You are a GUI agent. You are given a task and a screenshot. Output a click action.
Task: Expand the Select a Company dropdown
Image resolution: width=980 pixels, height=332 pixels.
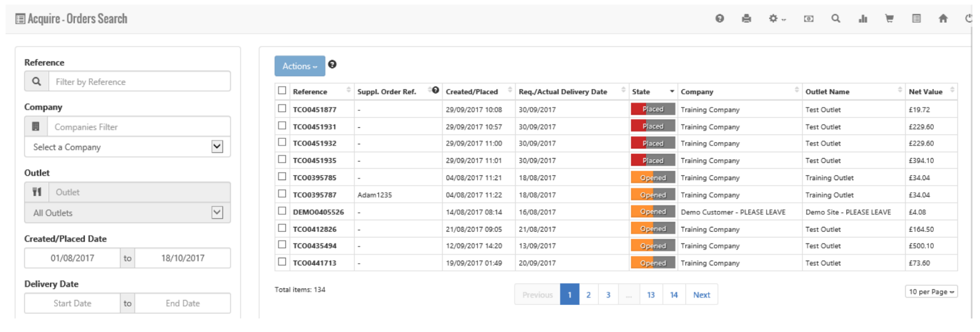click(217, 147)
